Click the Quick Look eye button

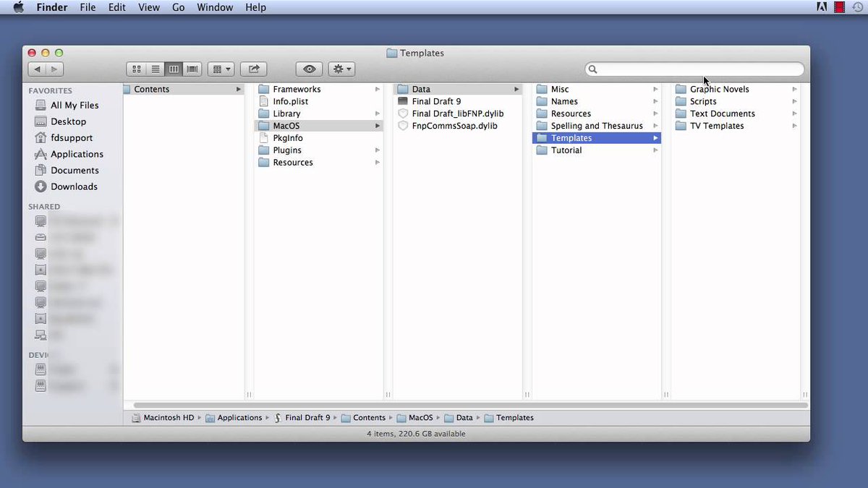[x=309, y=69]
